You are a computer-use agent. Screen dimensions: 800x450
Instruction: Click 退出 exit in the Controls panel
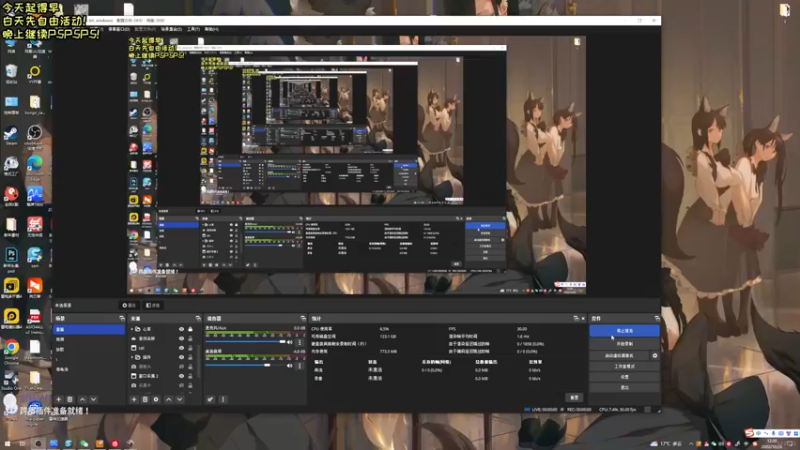pos(624,388)
